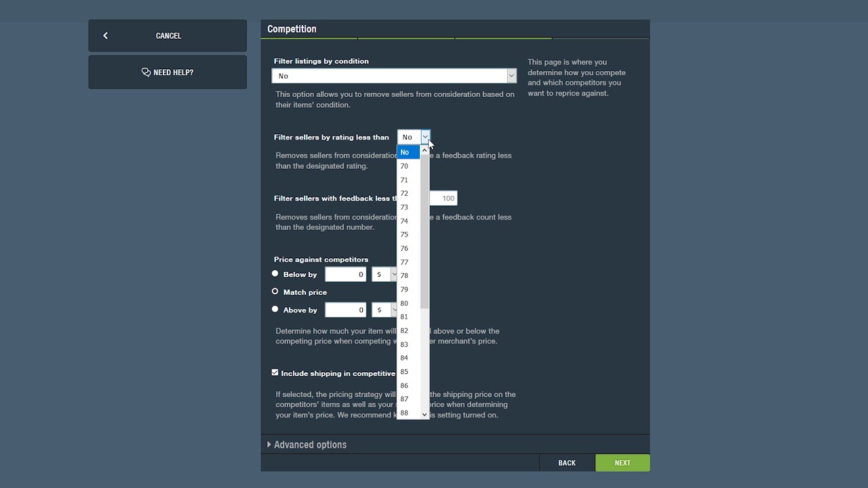Select the Below by radio button
The image size is (868, 488).
[275, 274]
